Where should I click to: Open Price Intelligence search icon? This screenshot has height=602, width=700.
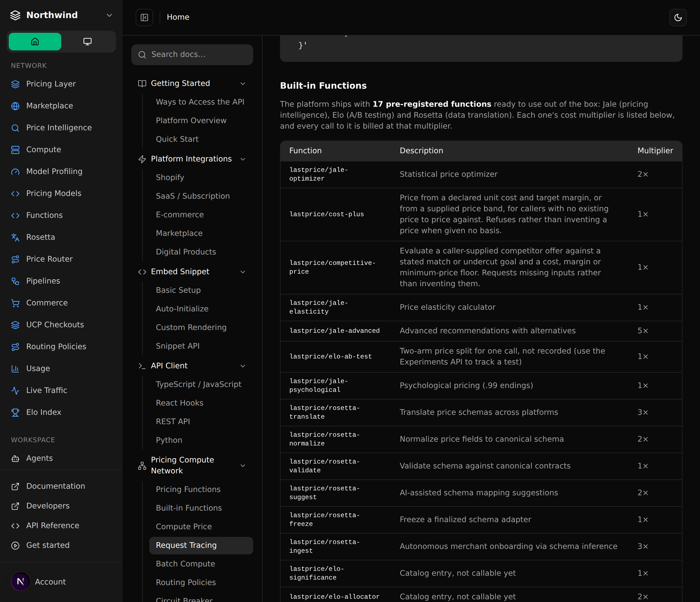click(x=15, y=128)
